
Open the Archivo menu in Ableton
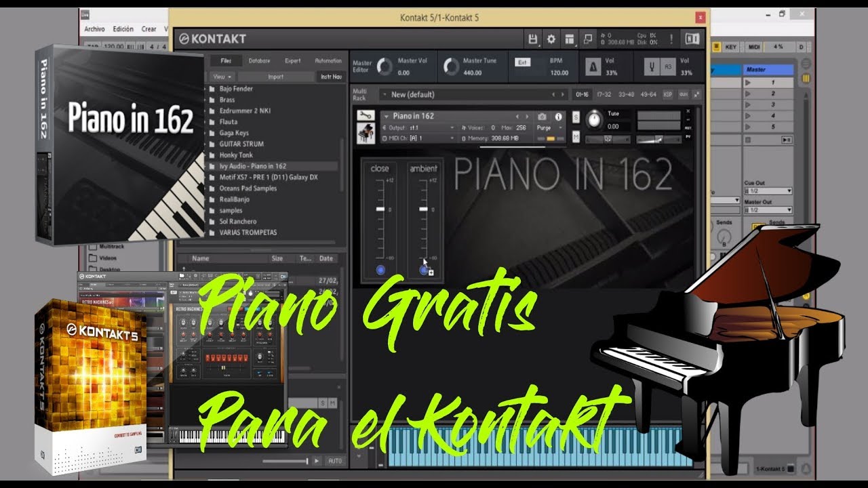(94, 29)
